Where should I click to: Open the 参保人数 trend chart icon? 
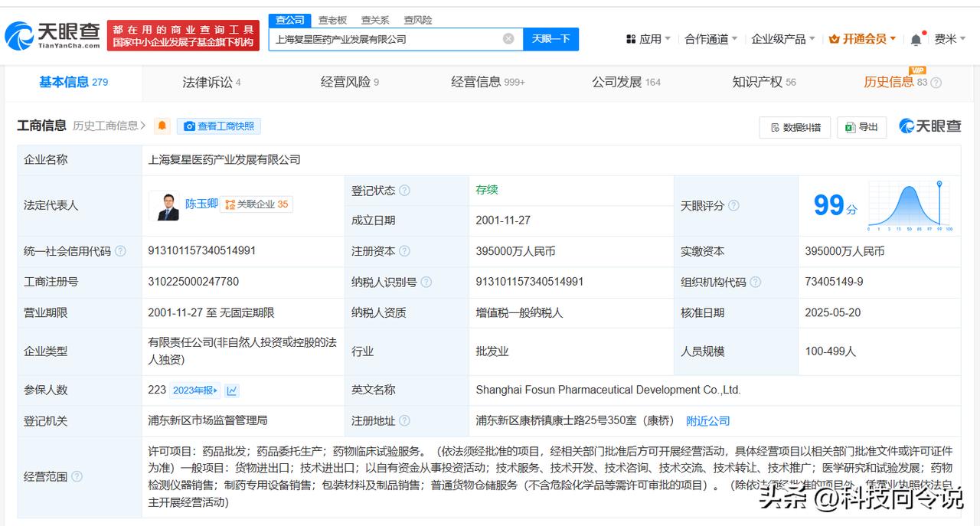coord(232,390)
